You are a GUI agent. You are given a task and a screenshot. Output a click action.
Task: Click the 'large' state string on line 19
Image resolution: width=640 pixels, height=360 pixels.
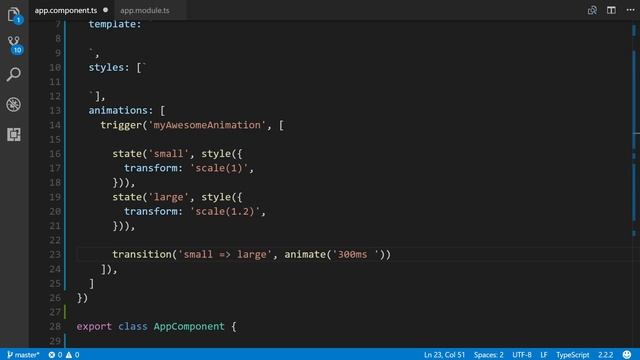pos(169,197)
